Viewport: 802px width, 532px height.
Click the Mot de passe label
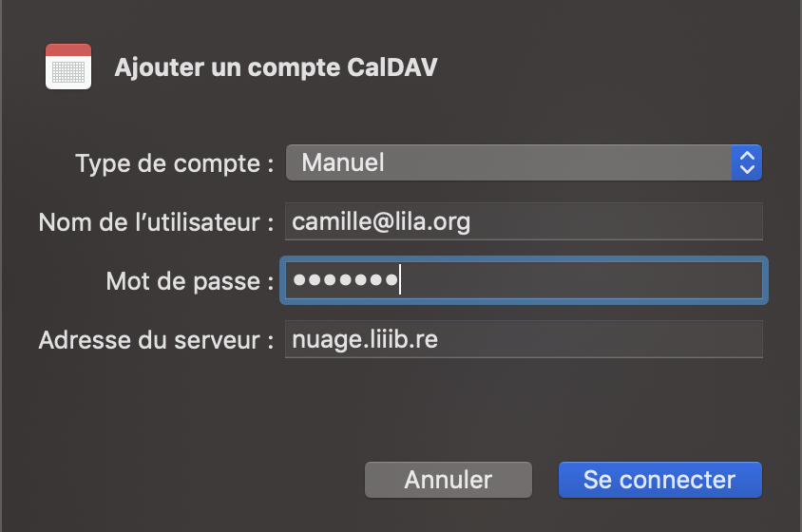190,281
